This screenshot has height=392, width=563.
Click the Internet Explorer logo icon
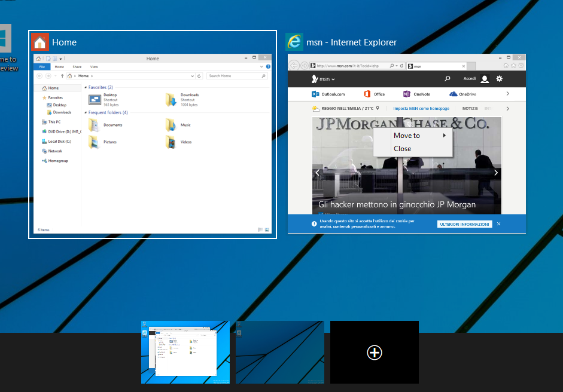(x=294, y=42)
